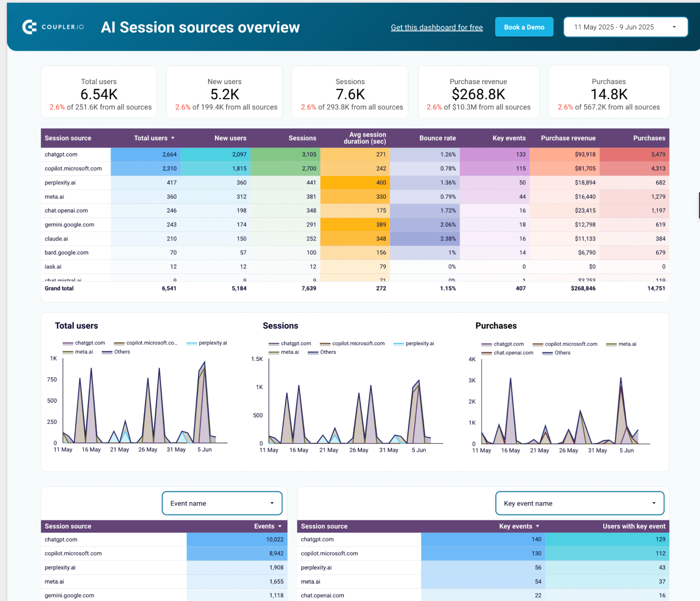Click the page scrollbar at right edge
This screenshot has width=700, height=601.
(699, 205)
